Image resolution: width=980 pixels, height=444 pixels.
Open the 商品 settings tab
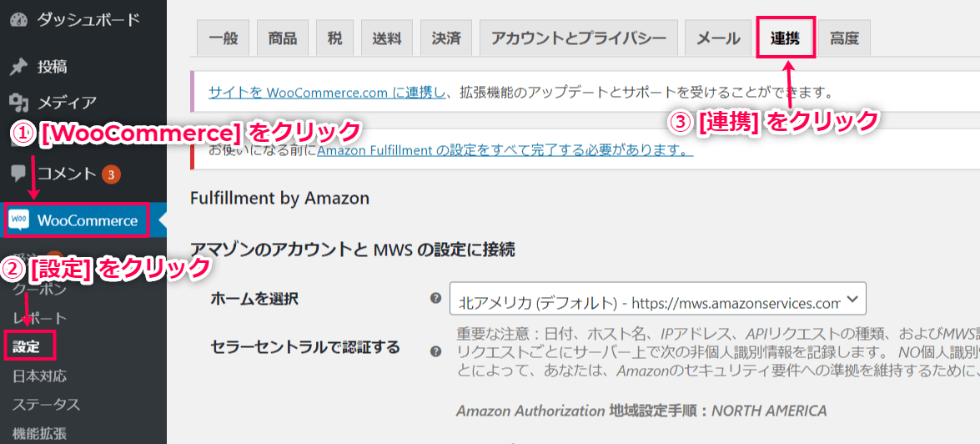pos(283,38)
